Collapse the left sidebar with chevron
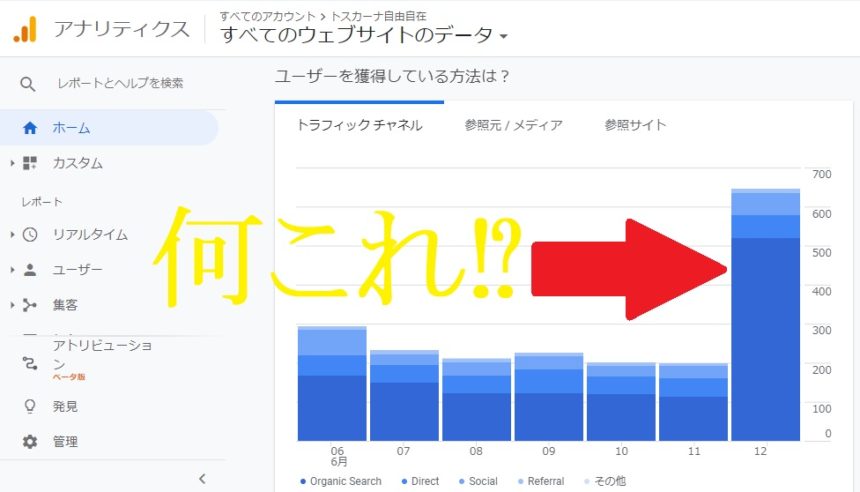860x492 pixels. (203, 479)
